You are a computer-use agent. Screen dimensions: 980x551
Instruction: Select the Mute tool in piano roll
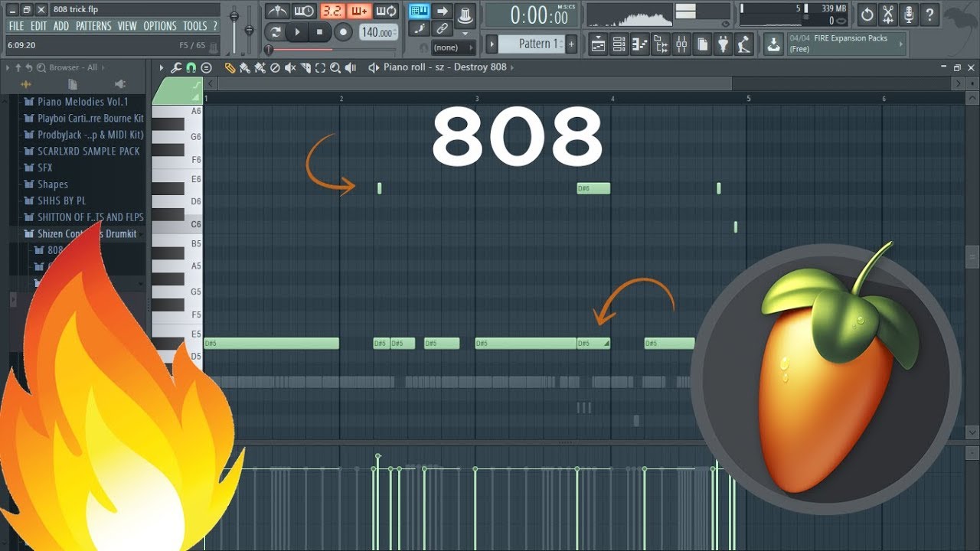(290, 67)
